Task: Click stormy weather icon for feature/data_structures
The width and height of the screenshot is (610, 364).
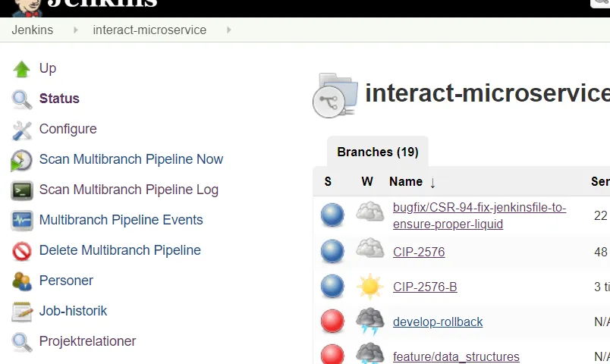Action: pyautogui.click(x=370, y=353)
